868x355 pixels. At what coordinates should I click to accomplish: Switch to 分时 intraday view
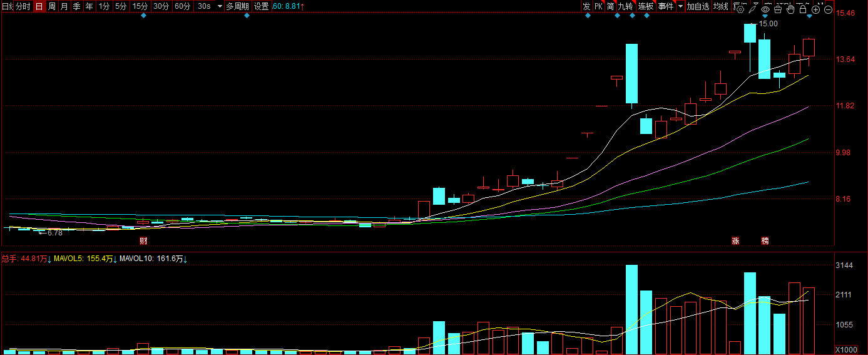(x=23, y=6)
